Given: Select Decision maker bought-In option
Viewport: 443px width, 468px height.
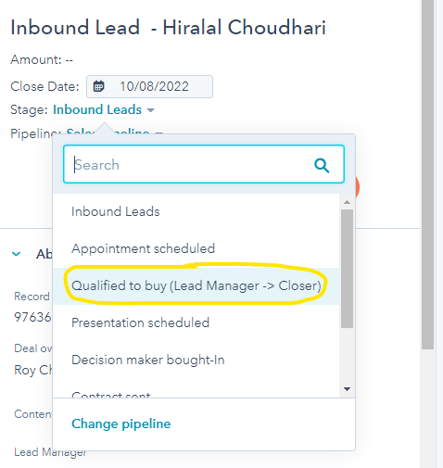Looking at the screenshot, I should [196, 360].
